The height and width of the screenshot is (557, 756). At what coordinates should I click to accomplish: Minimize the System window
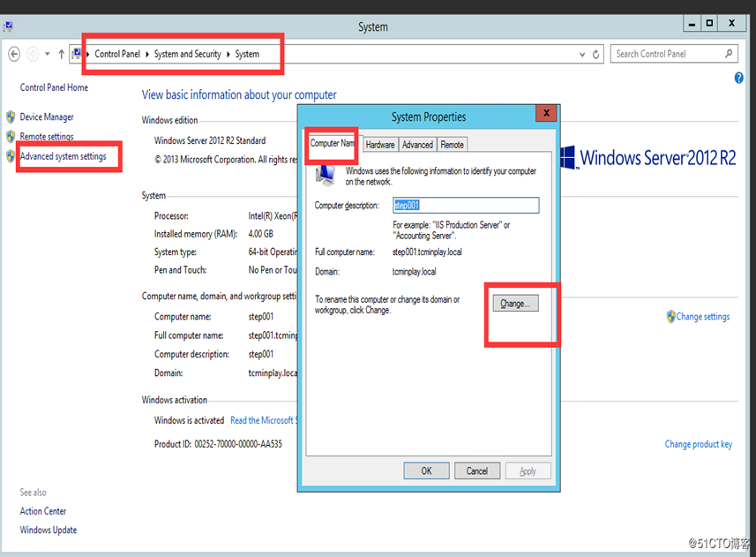click(x=692, y=24)
